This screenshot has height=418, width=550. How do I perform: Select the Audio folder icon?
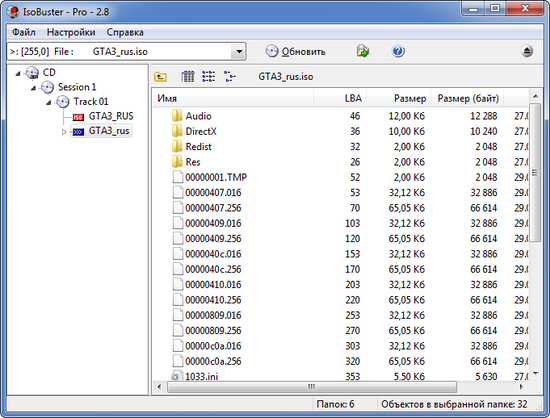pyautogui.click(x=177, y=116)
